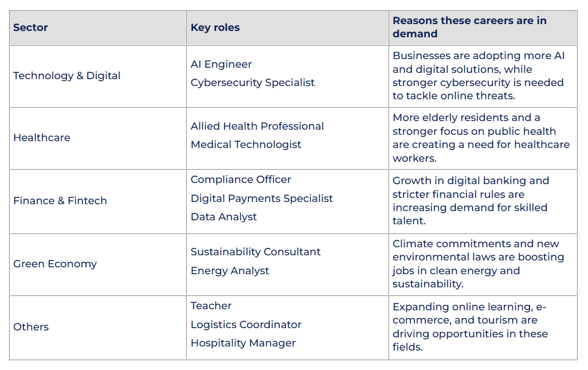The image size is (588, 370).
Task: Select the Logistics Coordinator role
Action: (246, 325)
